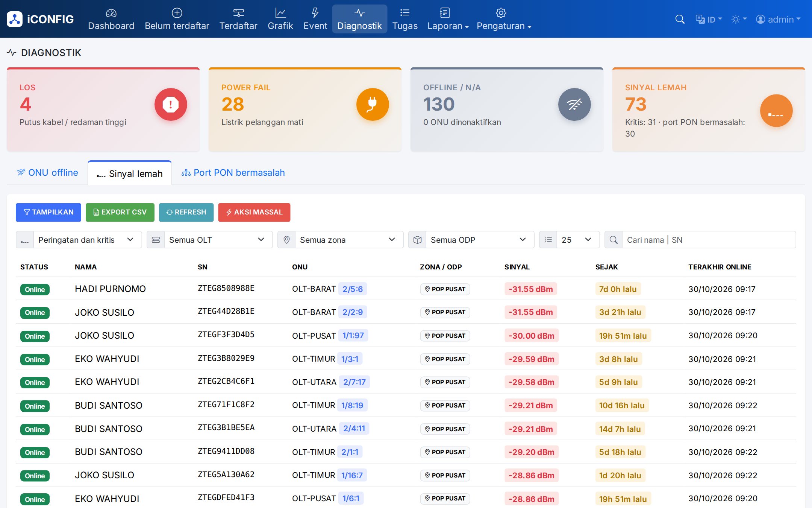Viewport: 812px width, 508px height.
Task: Click the Cari nama | SN search field
Action: tap(709, 240)
